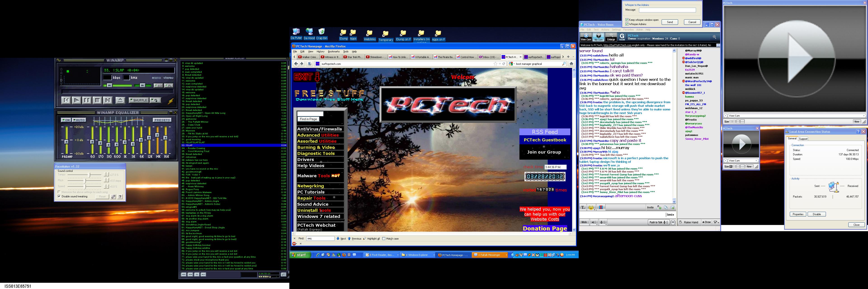Screen dimensions: 868x289
Task: Open PaceMaker help question mark button
Action: click(120, 197)
